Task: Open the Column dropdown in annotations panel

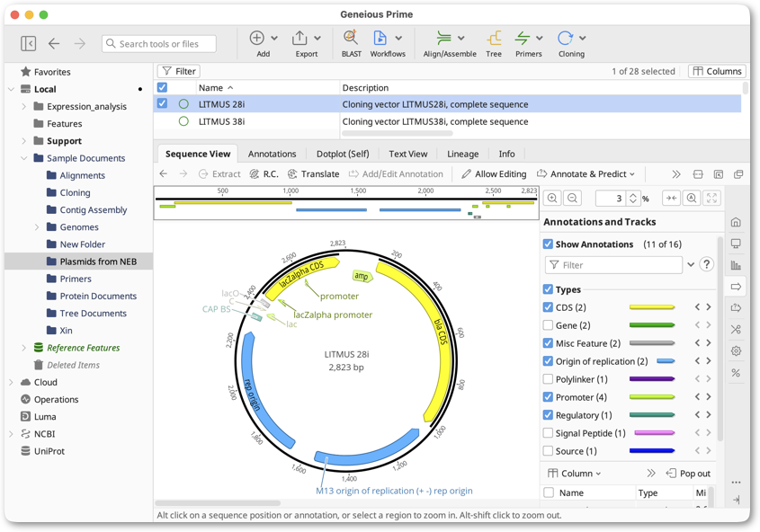Action: (x=574, y=474)
